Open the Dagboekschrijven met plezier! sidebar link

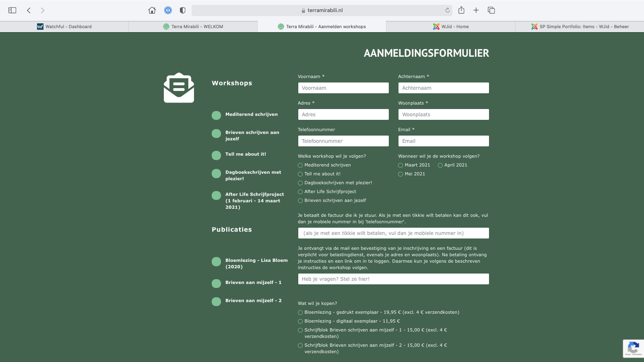253,175
